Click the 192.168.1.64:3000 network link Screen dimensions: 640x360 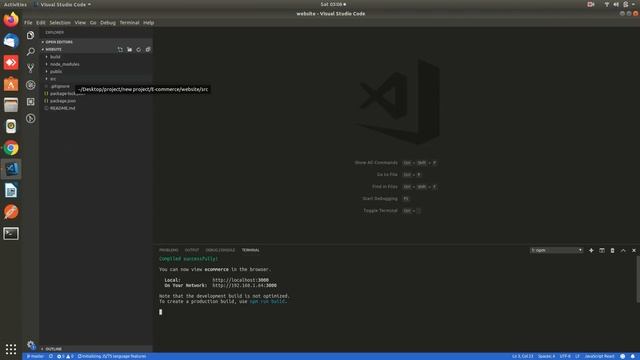coord(244,285)
